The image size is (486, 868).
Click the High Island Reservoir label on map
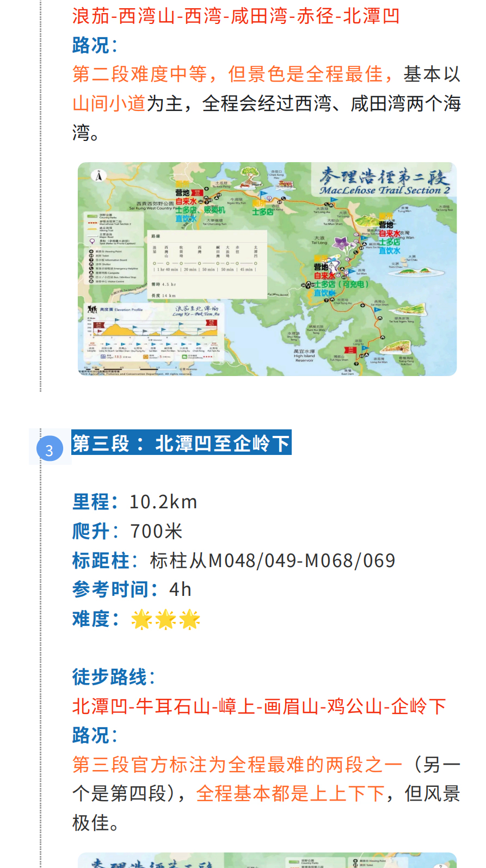(x=304, y=356)
